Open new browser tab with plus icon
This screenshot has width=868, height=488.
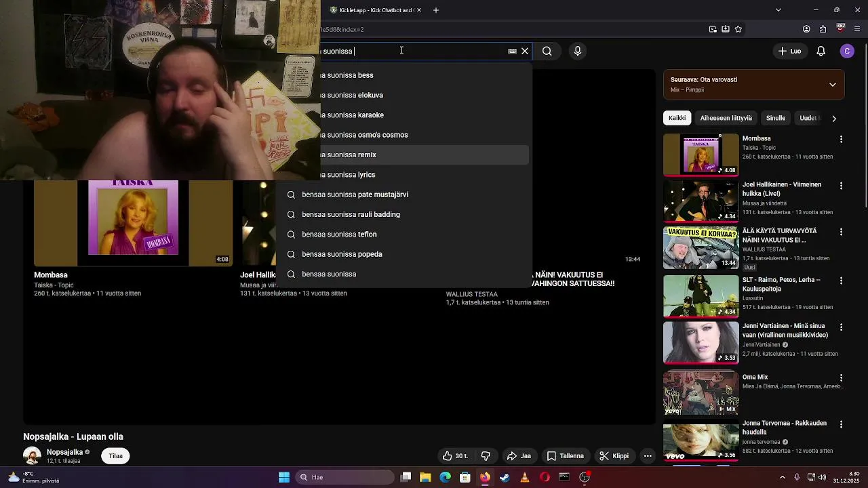[436, 10]
